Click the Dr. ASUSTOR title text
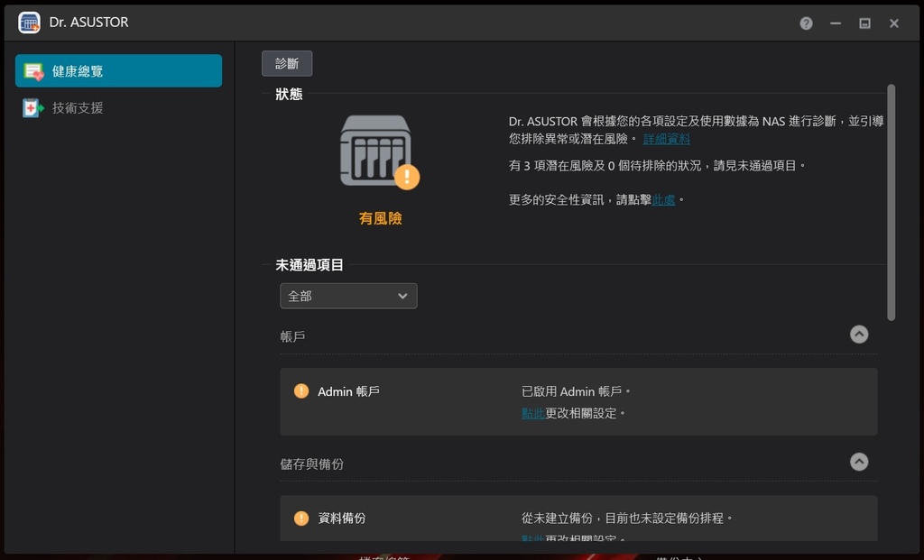 (89, 23)
